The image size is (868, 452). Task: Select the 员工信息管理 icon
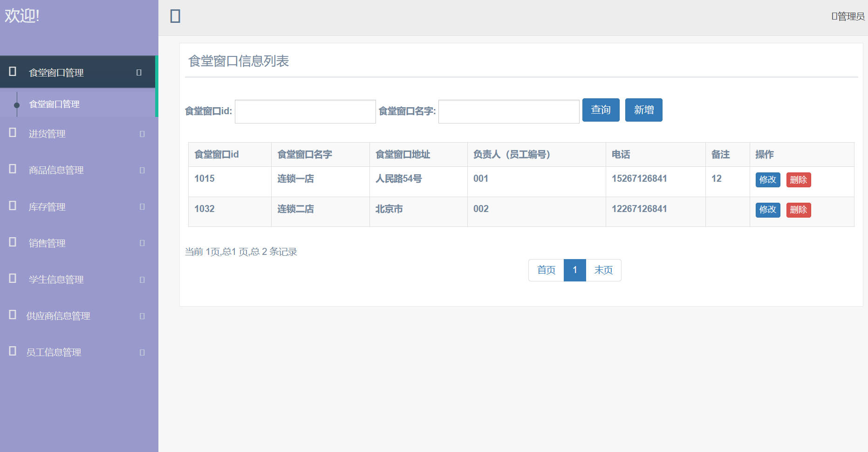click(x=12, y=351)
